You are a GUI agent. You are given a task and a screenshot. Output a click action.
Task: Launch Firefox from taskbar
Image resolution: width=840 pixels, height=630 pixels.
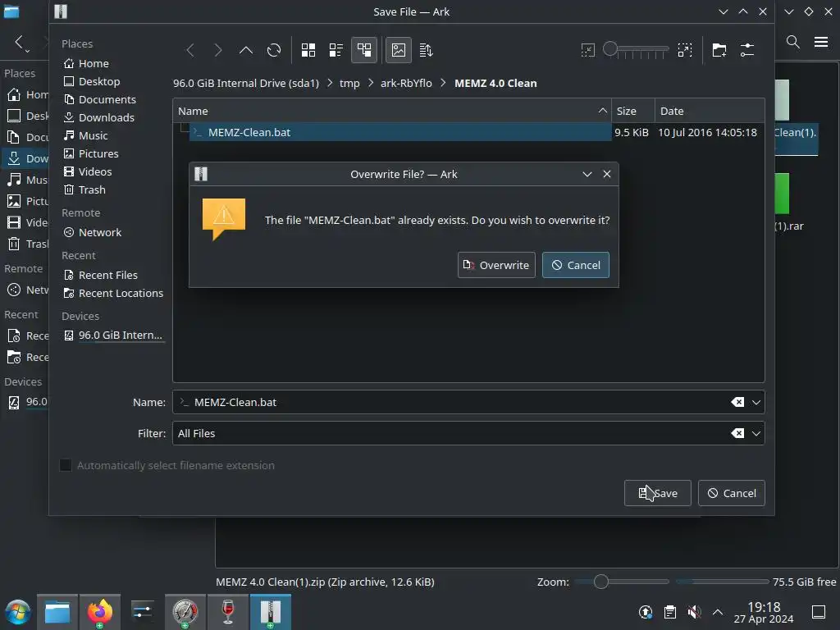(100, 612)
